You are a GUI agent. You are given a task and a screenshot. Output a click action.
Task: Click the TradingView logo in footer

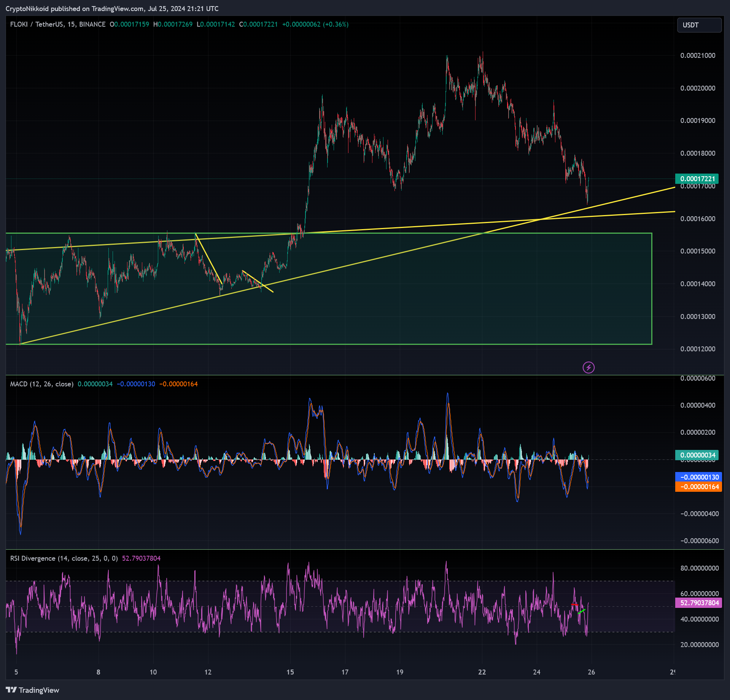tap(33, 690)
